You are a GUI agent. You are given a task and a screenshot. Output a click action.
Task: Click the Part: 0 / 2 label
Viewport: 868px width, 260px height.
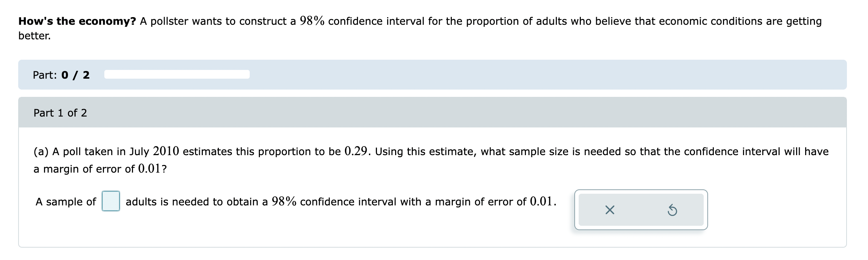click(x=61, y=75)
